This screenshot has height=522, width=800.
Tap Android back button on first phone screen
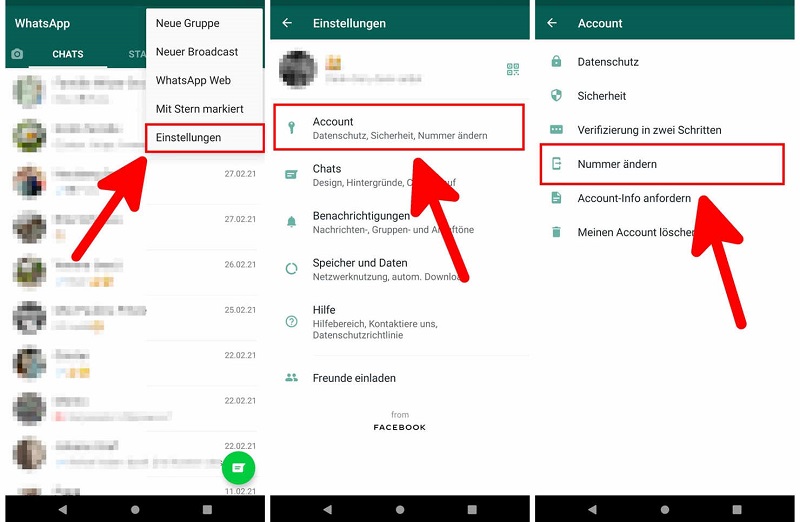tap(63, 509)
